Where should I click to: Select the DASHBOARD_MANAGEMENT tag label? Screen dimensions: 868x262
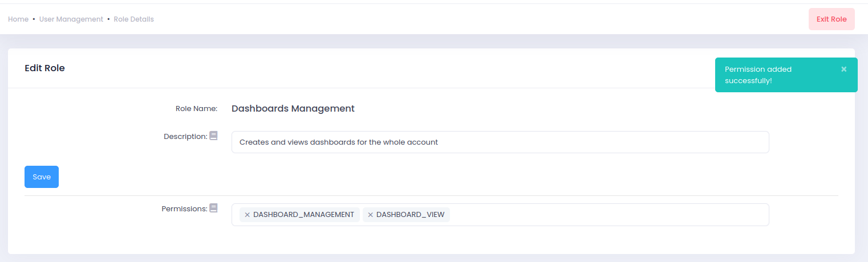[x=303, y=215]
